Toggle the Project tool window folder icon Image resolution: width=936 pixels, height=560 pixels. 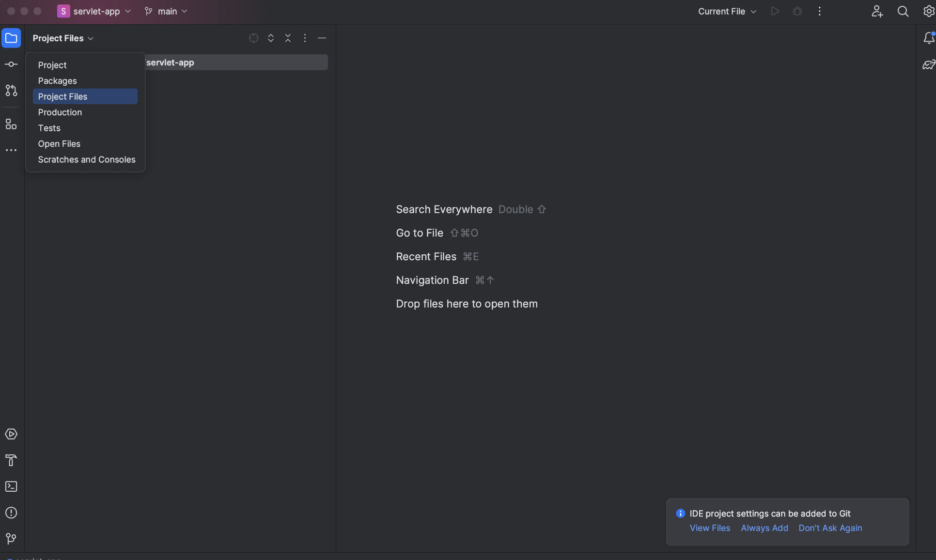click(11, 38)
